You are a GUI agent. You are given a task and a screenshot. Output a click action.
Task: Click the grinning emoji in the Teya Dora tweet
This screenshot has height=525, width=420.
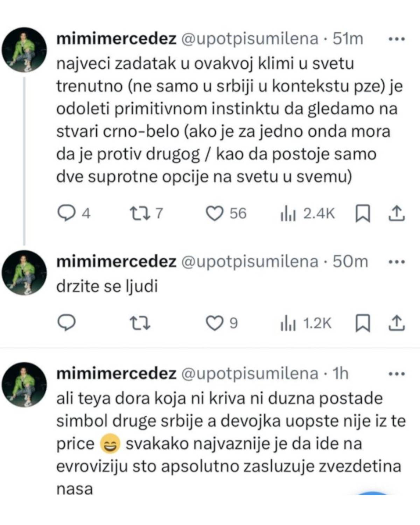pyautogui.click(x=110, y=443)
